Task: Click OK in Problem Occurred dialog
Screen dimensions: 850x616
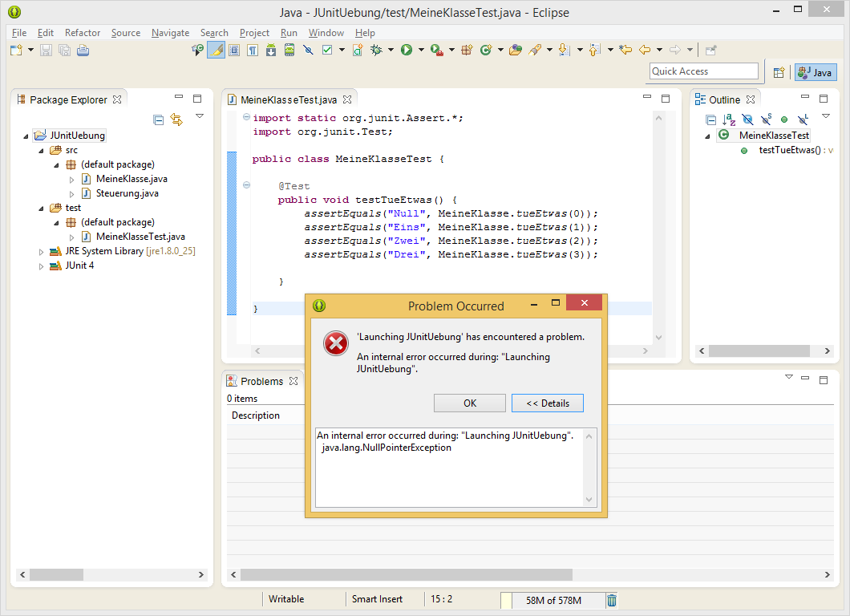Action: (x=469, y=403)
